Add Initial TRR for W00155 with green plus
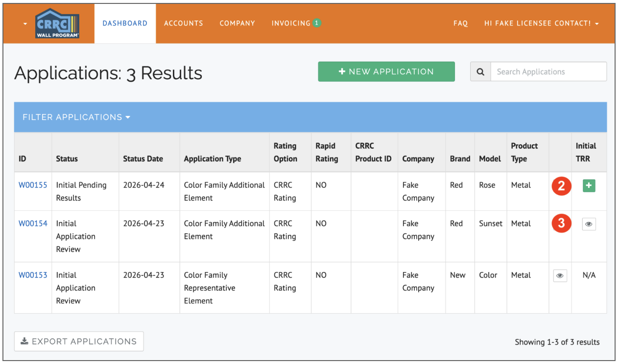Image resolution: width=619 pixels, height=364 pixels. coord(589,185)
